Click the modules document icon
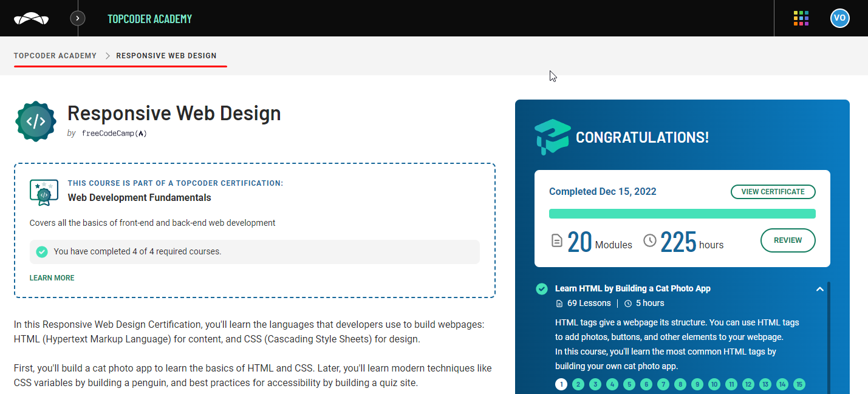868x394 pixels. (557, 241)
